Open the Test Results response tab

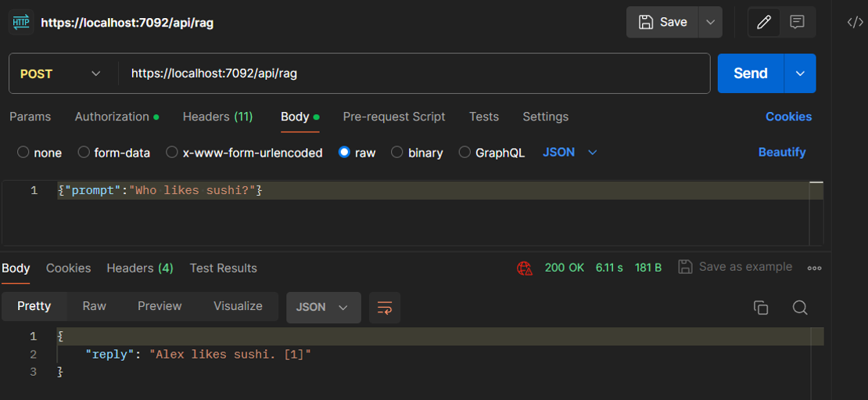[223, 268]
